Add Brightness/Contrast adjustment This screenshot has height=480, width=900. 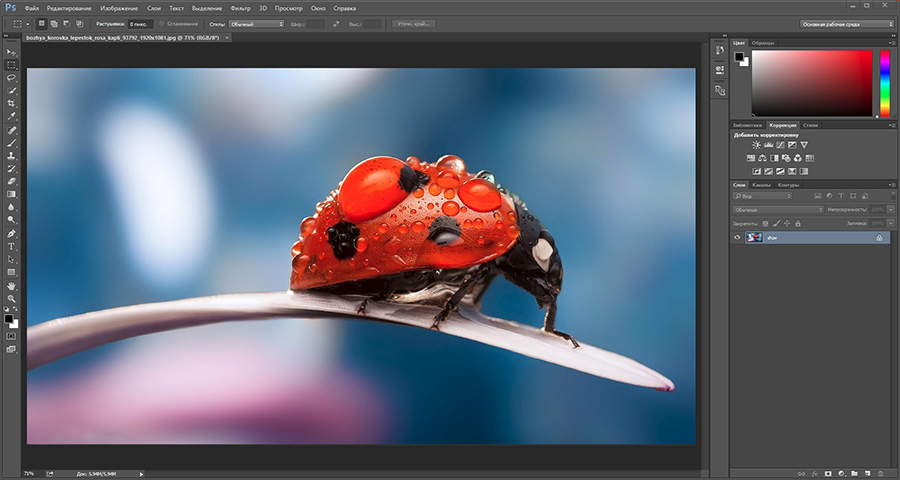point(757,145)
